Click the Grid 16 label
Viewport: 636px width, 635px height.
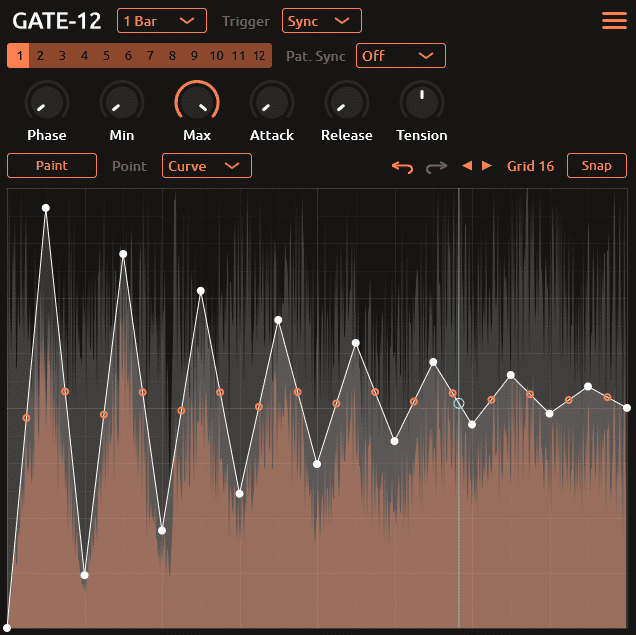click(530, 166)
